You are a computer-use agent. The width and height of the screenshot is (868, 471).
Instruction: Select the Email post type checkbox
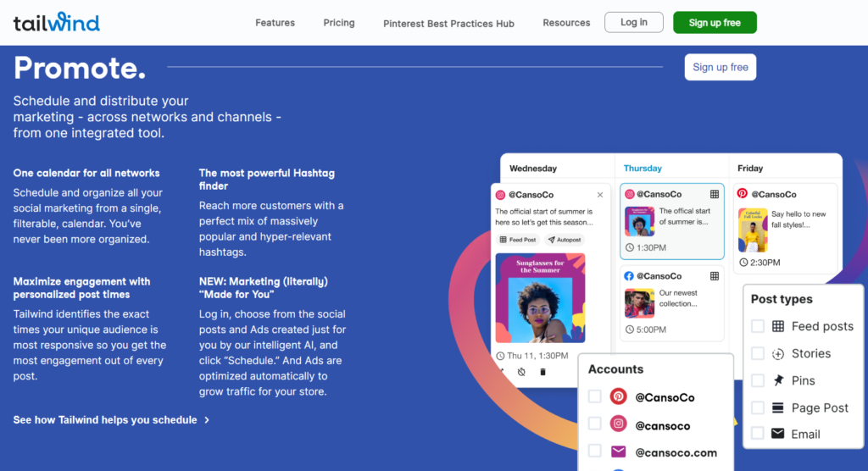(x=757, y=434)
